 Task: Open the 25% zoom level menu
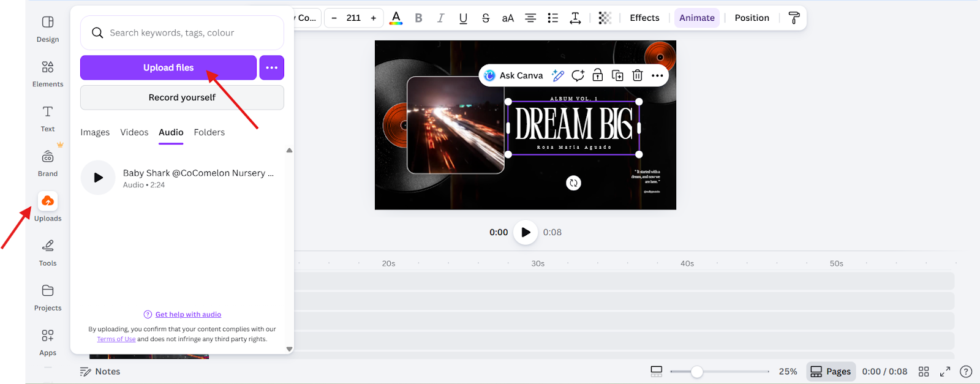tap(788, 372)
